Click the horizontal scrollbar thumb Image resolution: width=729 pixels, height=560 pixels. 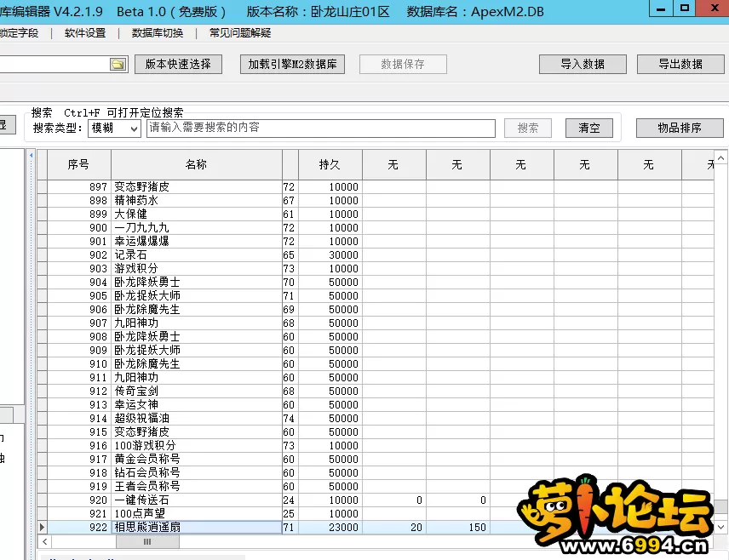[x=147, y=541]
